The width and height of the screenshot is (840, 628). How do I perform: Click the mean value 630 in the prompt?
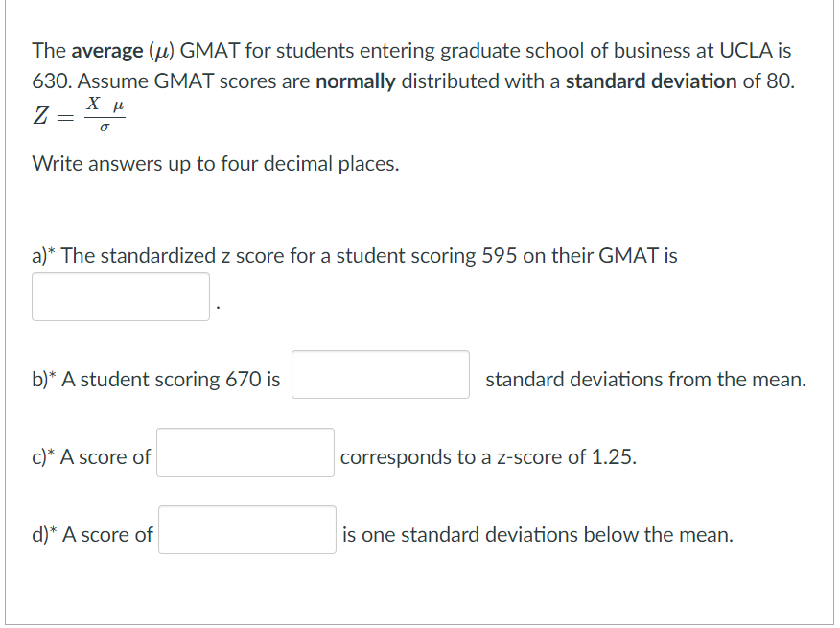[48, 81]
